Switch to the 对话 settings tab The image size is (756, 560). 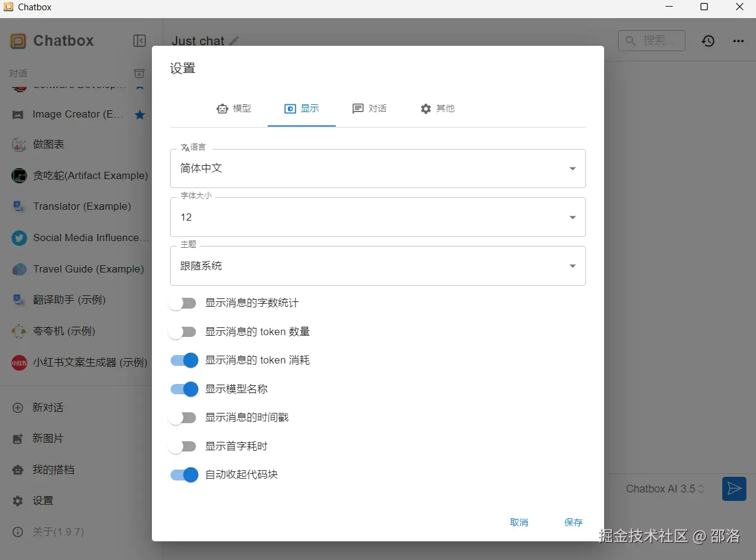pyautogui.click(x=370, y=109)
